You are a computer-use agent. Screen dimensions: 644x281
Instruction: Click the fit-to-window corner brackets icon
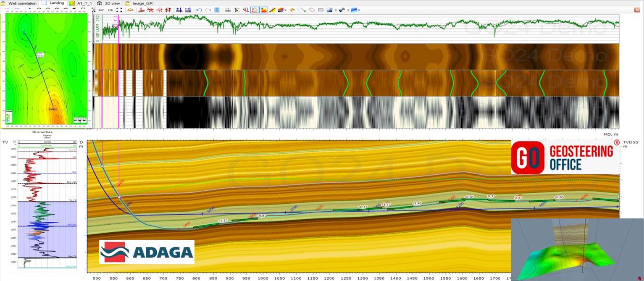[119, 10]
